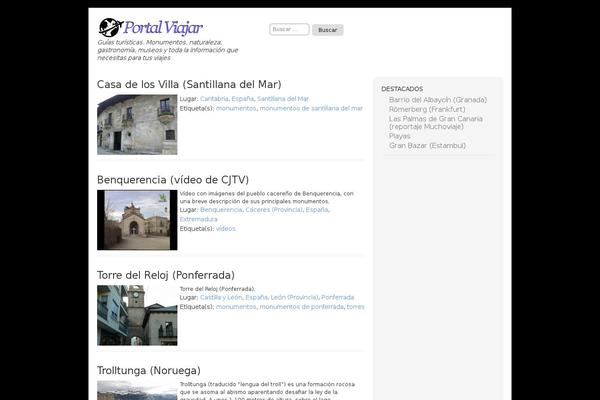Open monumentos de santillana del mar tag

[x=311, y=108]
